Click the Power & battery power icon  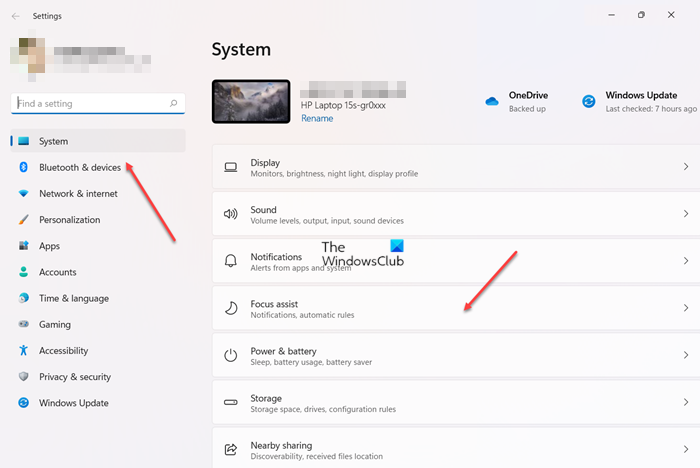(x=231, y=355)
